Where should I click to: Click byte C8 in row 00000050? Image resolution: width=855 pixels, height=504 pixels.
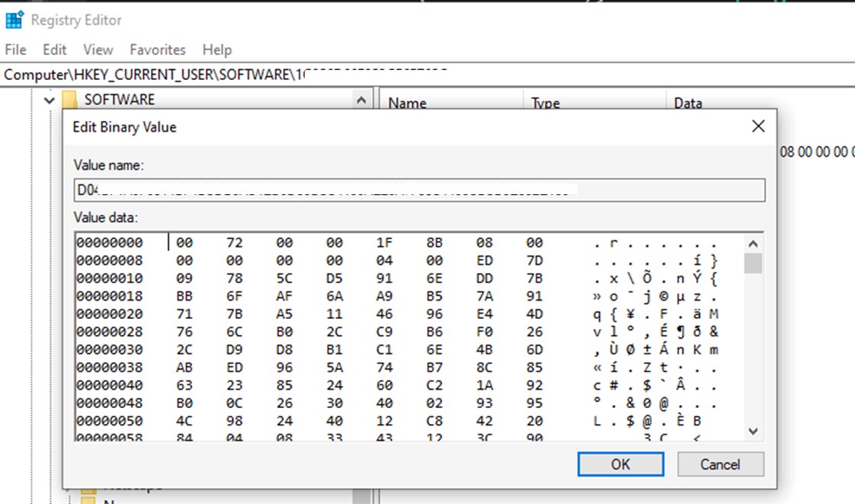434,421
